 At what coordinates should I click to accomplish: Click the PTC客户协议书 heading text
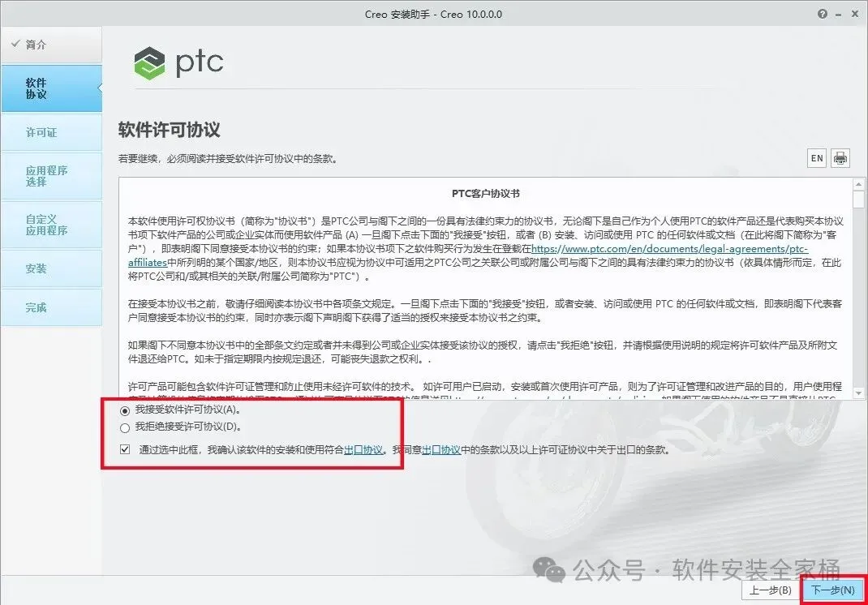pos(485,194)
